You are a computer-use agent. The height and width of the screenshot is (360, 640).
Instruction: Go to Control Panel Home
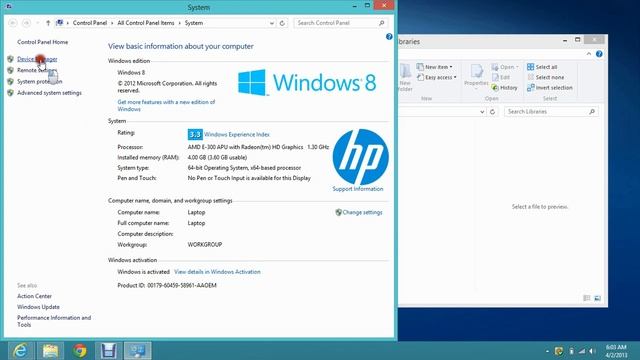click(42, 42)
